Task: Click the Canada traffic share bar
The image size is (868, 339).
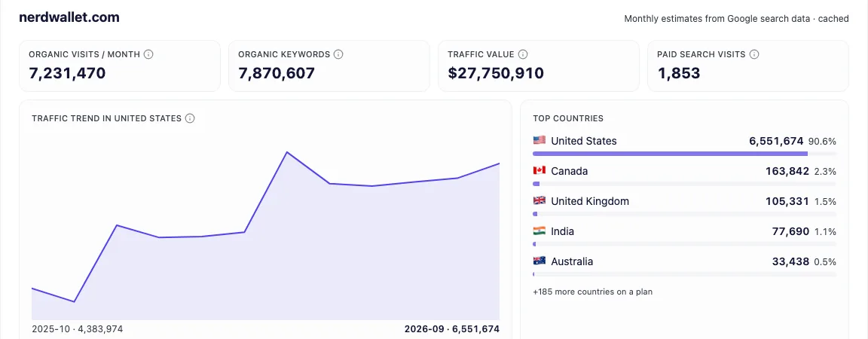Action: click(x=684, y=183)
